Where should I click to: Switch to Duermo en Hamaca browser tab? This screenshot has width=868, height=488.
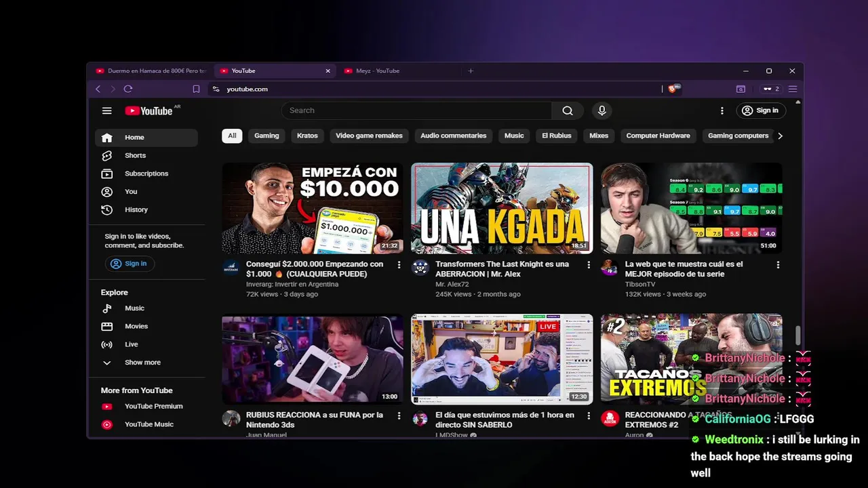click(x=151, y=70)
